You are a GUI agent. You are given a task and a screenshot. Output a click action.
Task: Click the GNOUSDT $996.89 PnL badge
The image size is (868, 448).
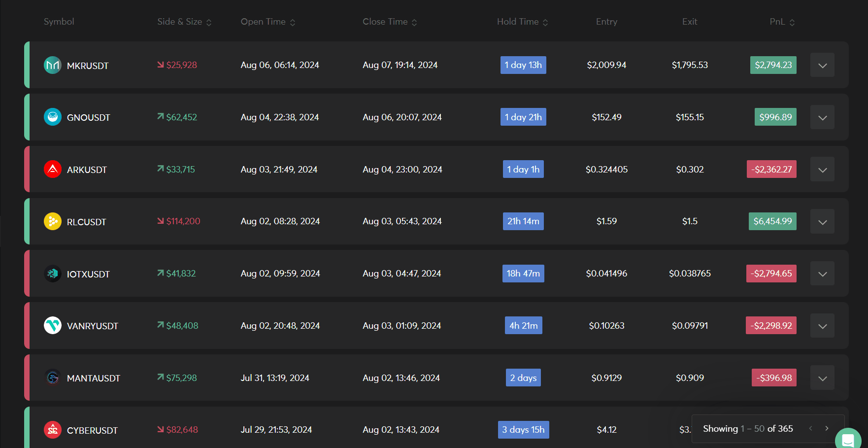(775, 117)
